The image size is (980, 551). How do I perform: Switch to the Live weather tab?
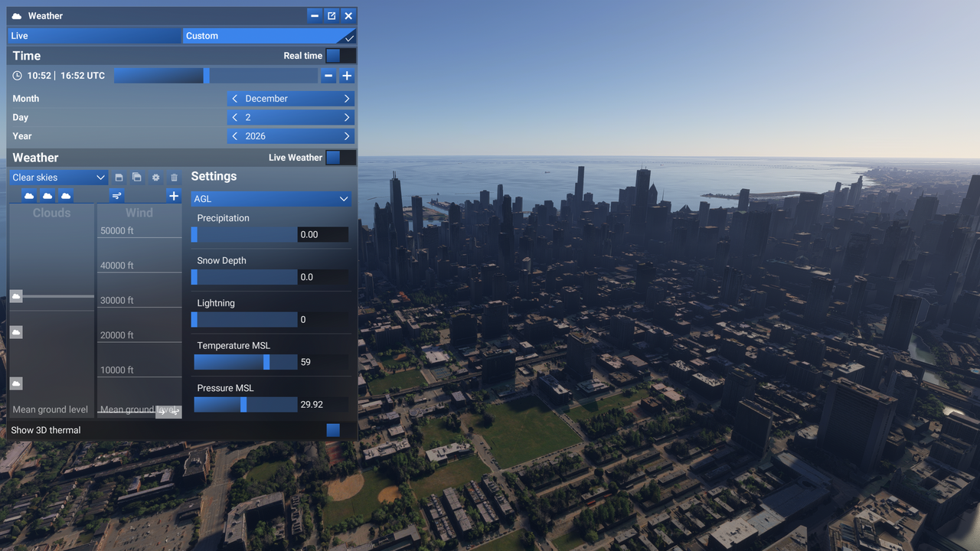point(94,36)
